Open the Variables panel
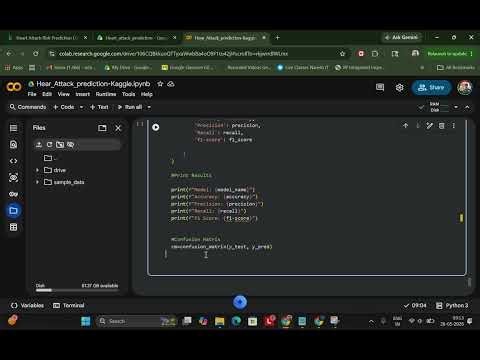The height and width of the screenshot is (360, 480). click(27, 305)
